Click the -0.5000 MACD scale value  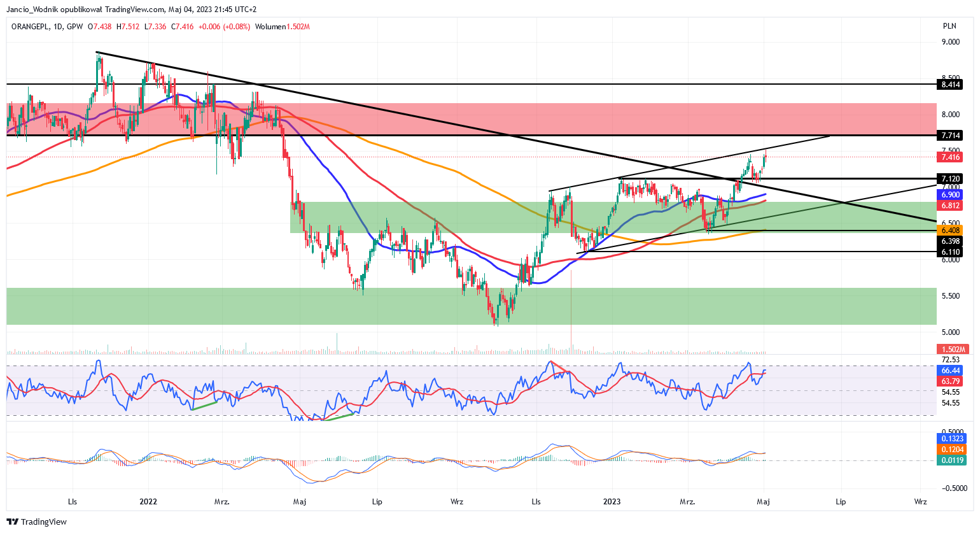point(954,488)
